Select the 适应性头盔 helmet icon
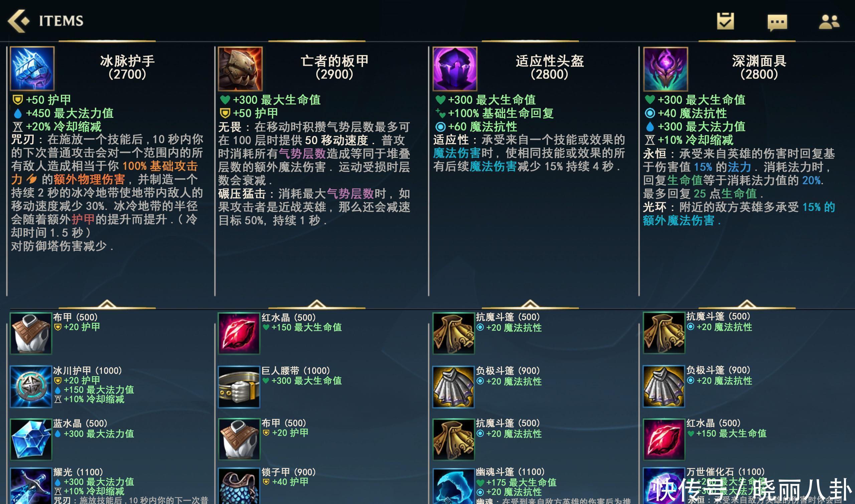The image size is (855, 504). tap(455, 69)
